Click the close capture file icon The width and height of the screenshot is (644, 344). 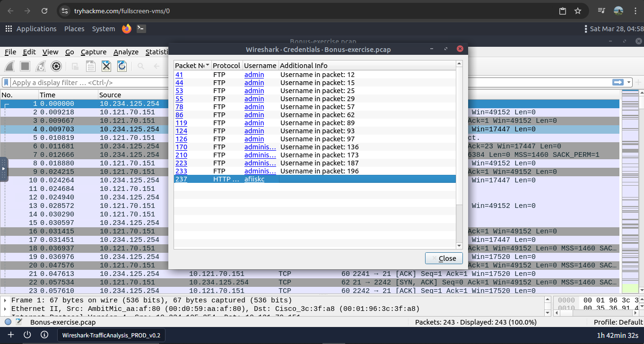106,66
